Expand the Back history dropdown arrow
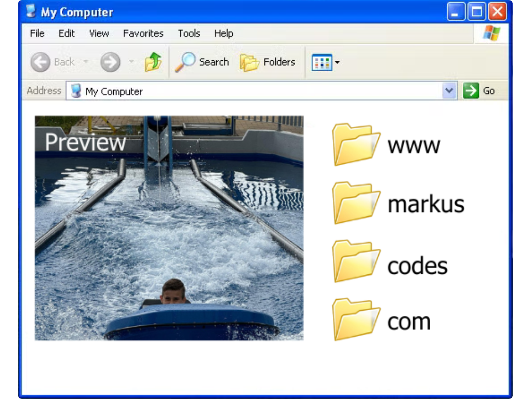This screenshot has width=532, height=399. (x=86, y=62)
